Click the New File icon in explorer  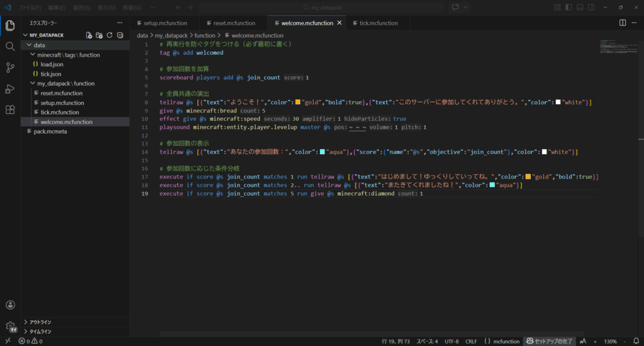pos(89,35)
